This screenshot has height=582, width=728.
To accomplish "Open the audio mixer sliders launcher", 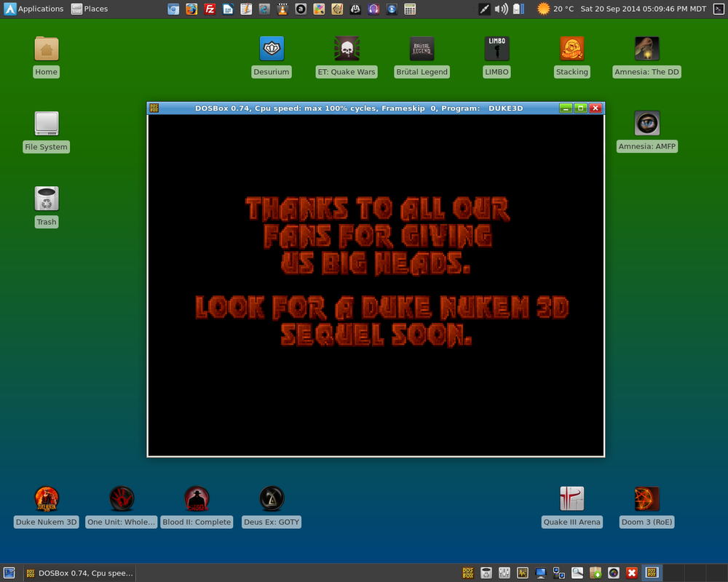I will 505,573.
